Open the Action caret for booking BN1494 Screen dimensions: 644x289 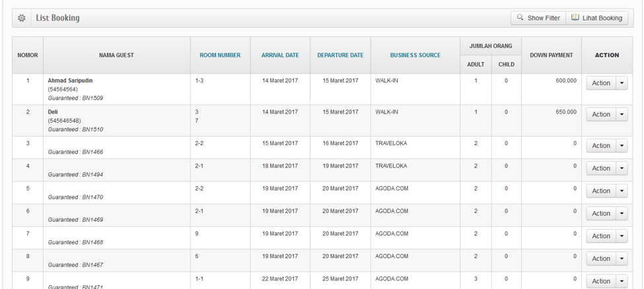(622, 168)
